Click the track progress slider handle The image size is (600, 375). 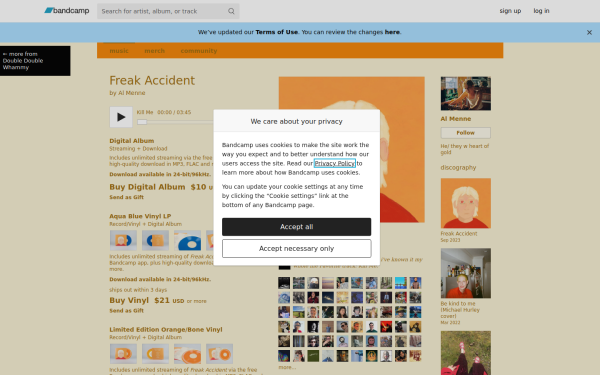pos(142,122)
